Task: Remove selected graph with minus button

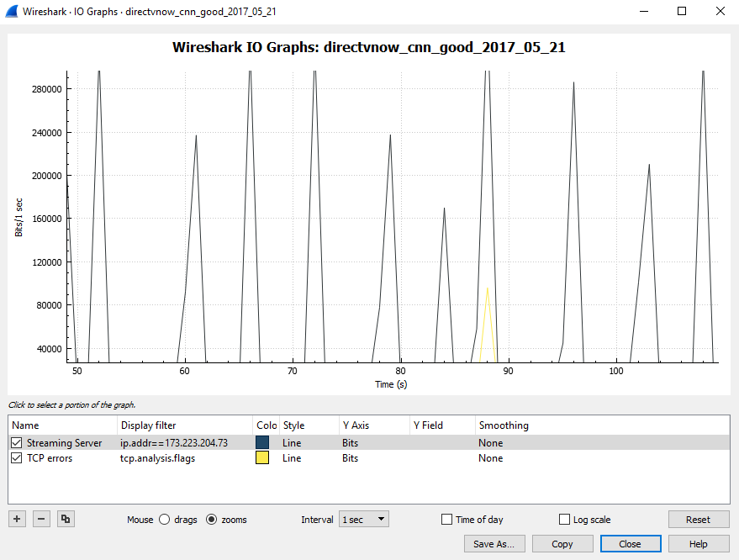Action: point(41,519)
